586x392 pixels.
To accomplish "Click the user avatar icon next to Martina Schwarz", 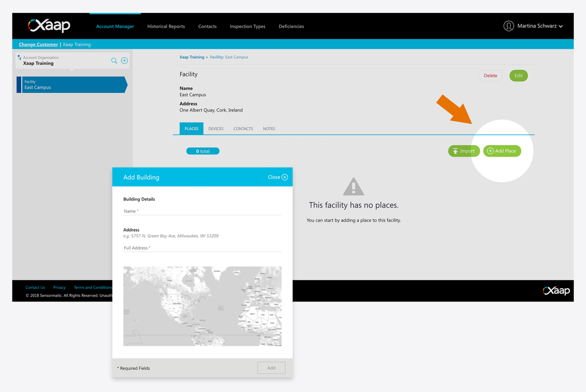I will (509, 26).
